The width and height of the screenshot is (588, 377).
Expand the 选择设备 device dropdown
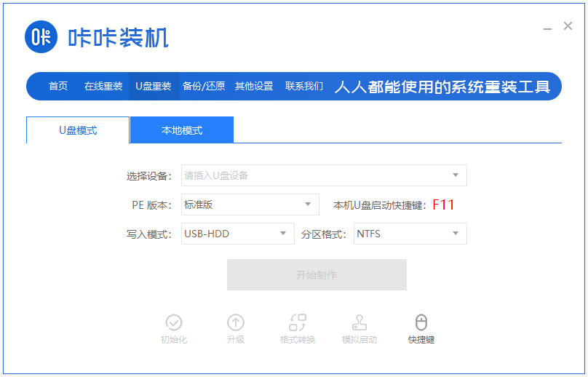(324, 175)
